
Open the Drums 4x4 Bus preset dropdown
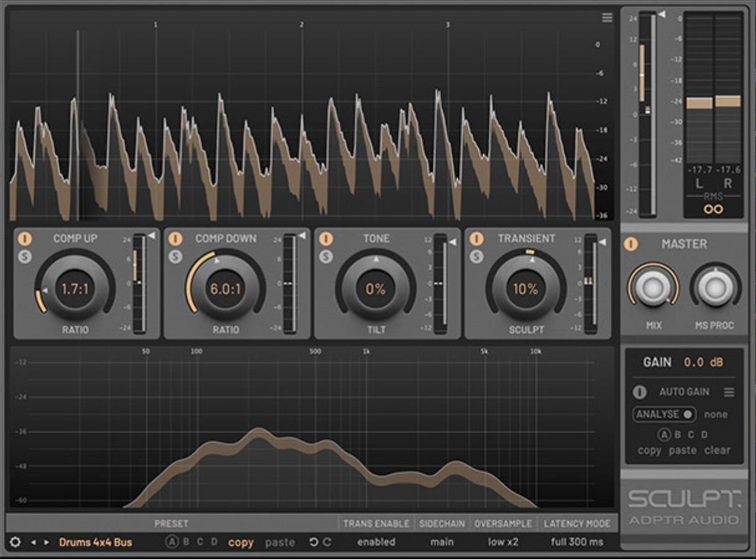(x=96, y=542)
